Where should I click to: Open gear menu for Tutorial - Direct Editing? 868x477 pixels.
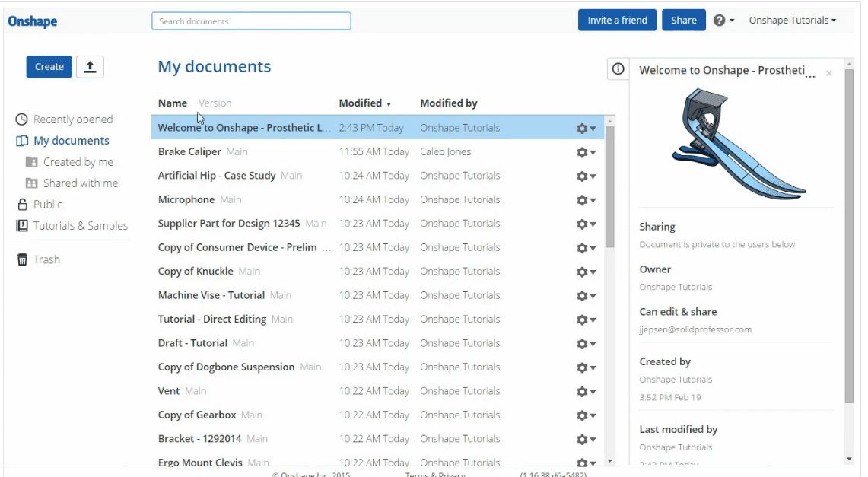point(587,320)
